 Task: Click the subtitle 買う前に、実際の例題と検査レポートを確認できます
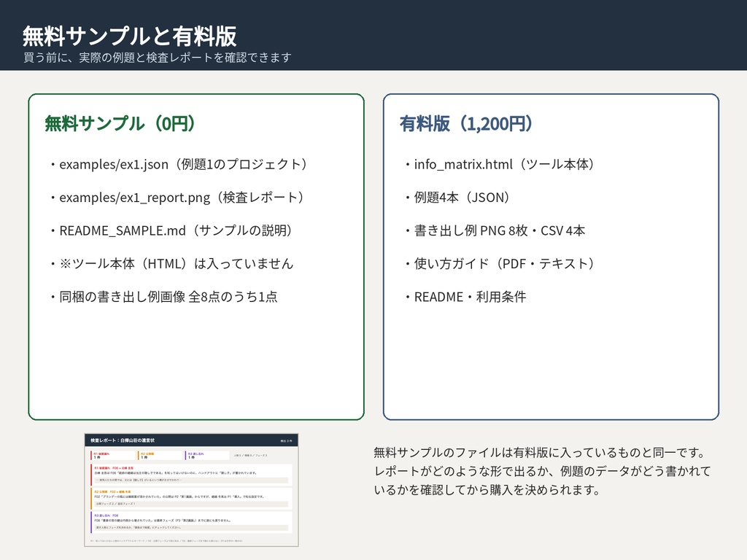tap(158, 58)
